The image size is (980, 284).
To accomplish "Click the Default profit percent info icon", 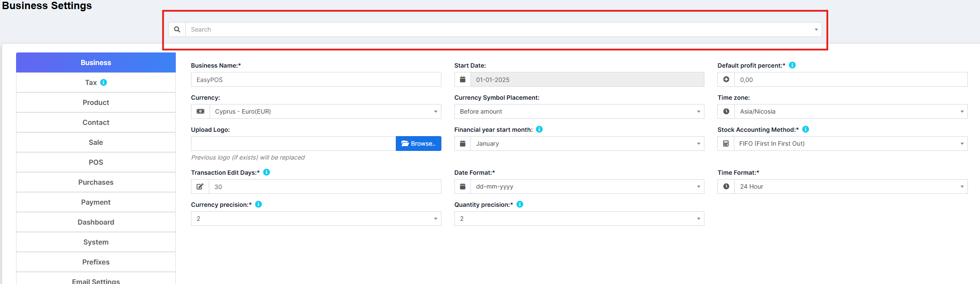I will click(x=792, y=65).
